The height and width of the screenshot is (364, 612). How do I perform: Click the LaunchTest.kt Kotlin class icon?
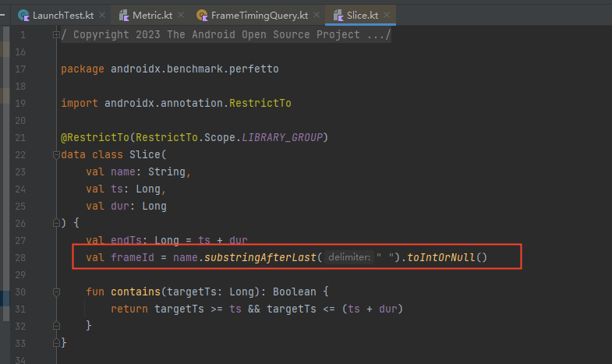(24, 15)
